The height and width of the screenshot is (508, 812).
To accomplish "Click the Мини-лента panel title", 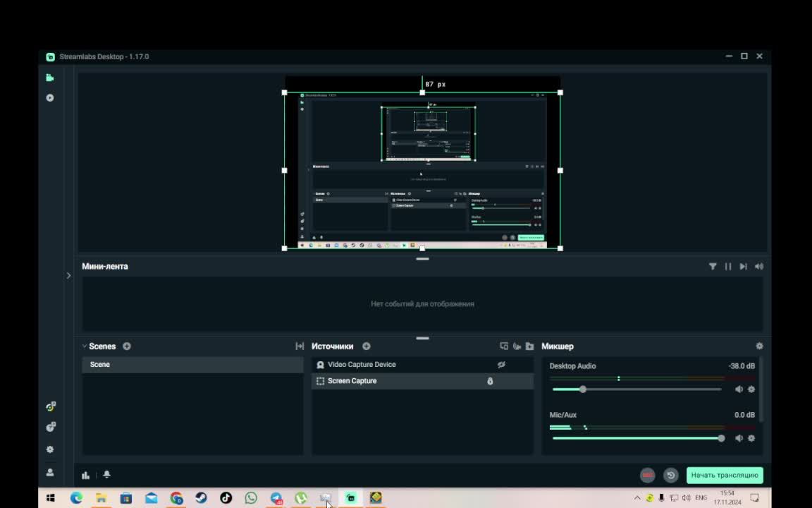I will [x=105, y=267].
